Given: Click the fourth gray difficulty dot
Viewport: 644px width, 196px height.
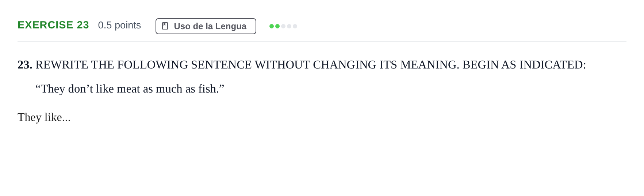Looking at the screenshot, I should 289,26.
